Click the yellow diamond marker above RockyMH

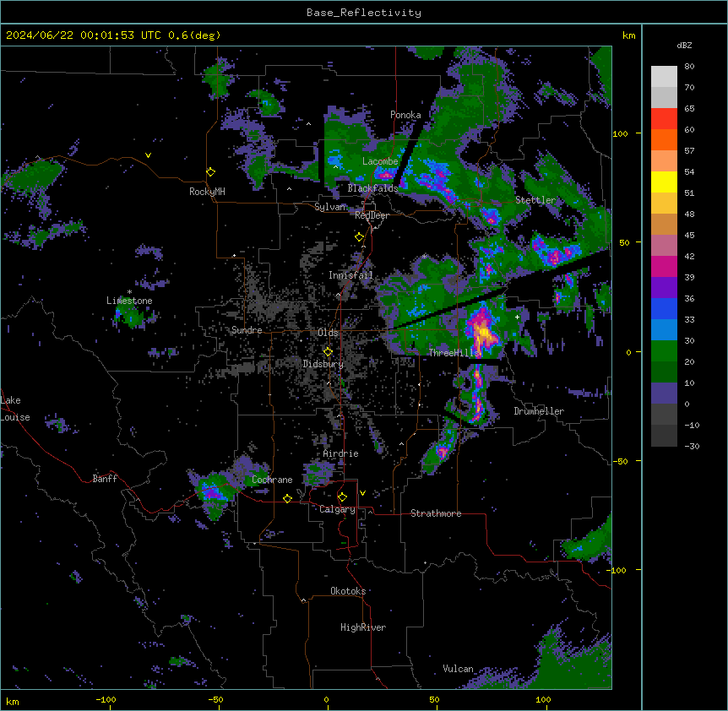[210, 172]
